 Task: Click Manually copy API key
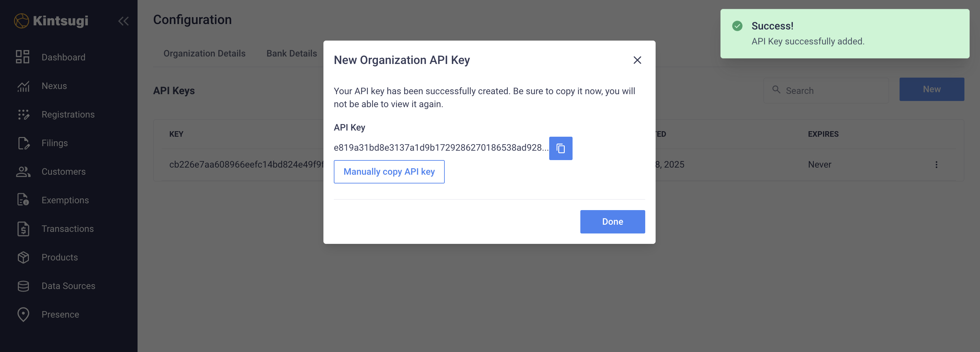coord(389,171)
